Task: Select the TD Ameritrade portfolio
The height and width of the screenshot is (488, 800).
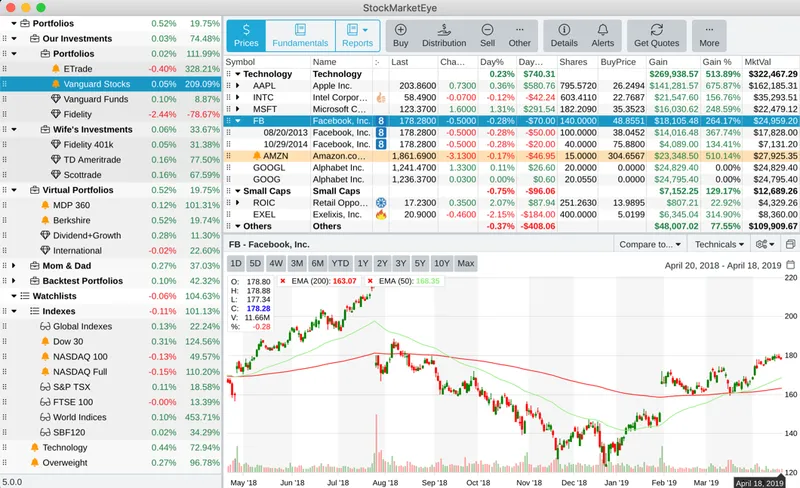Action: [111, 160]
